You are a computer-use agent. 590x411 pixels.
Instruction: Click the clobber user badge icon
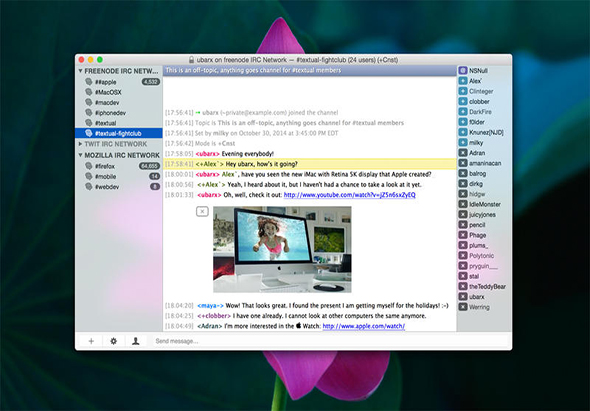click(x=463, y=101)
